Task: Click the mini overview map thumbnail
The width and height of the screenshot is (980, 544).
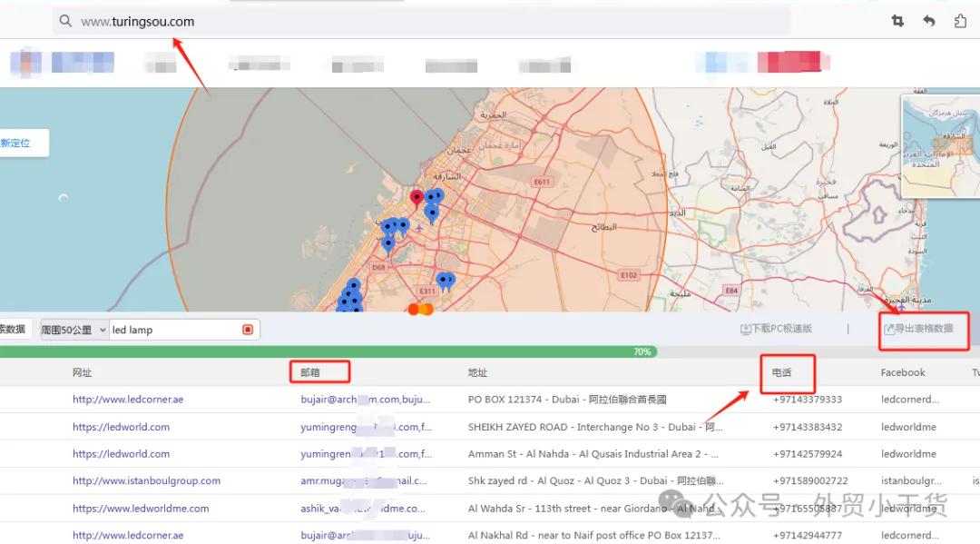Action: 939,145
